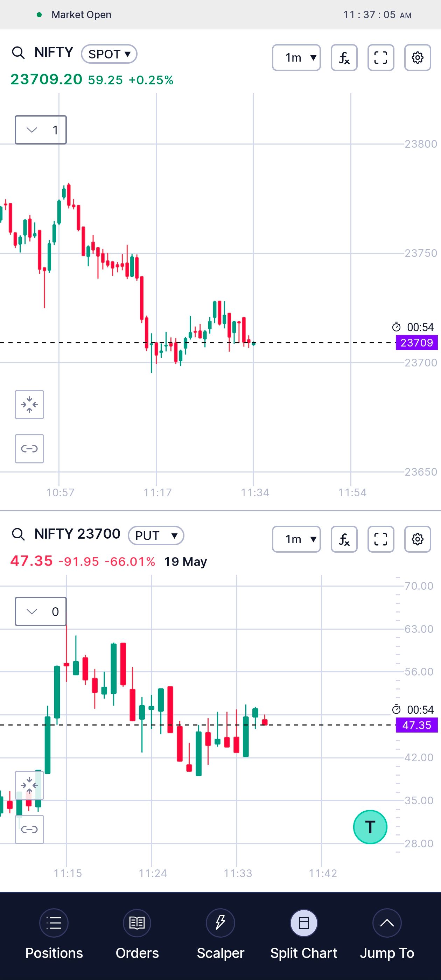Open indicators (fx) on NIFTY 23700 chart
Screen dimensions: 441x980
(x=344, y=539)
